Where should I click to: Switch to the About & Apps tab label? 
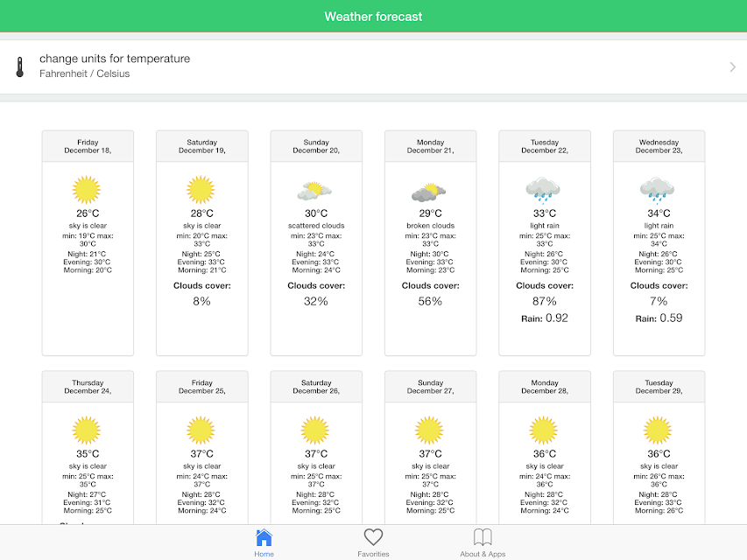coord(483,554)
